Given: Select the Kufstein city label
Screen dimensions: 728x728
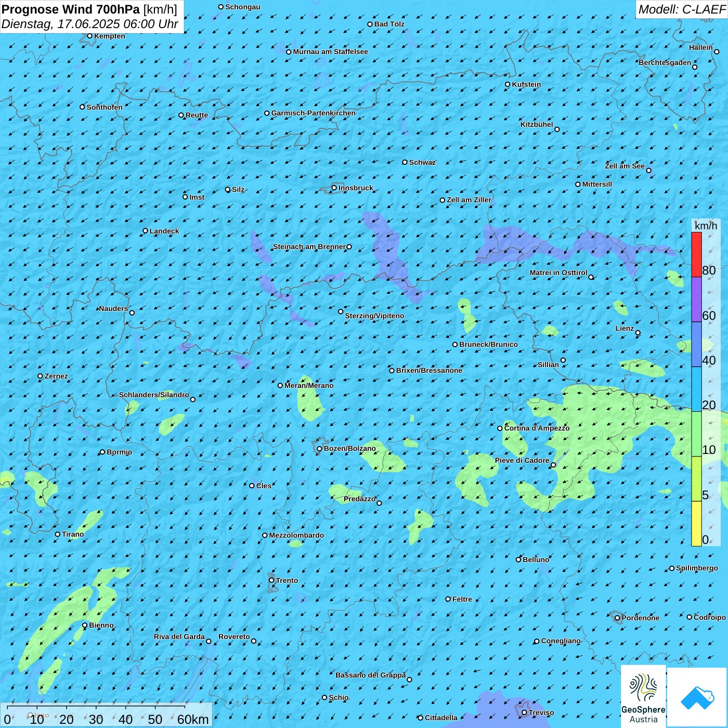Looking at the screenshot, I should pos(526,84).
